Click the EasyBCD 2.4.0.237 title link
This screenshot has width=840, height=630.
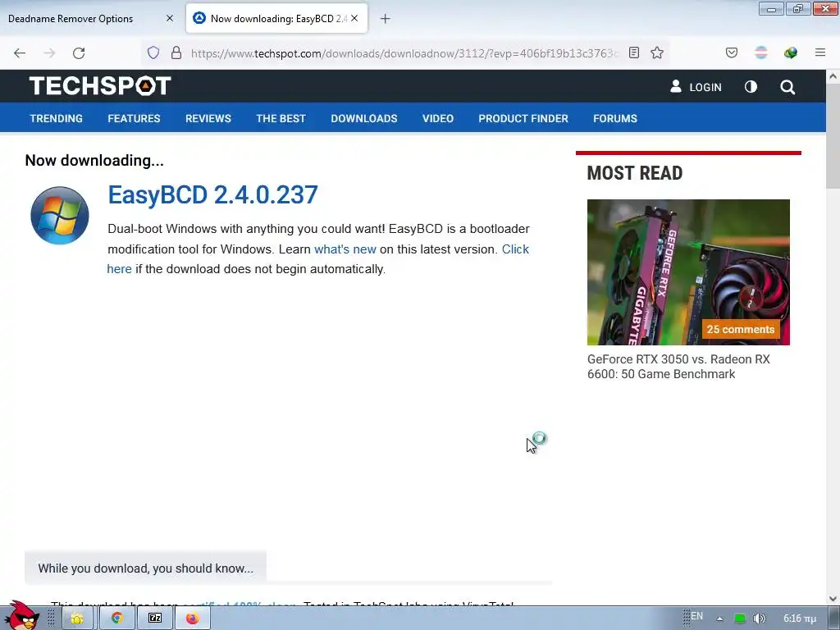click(212, 194)
